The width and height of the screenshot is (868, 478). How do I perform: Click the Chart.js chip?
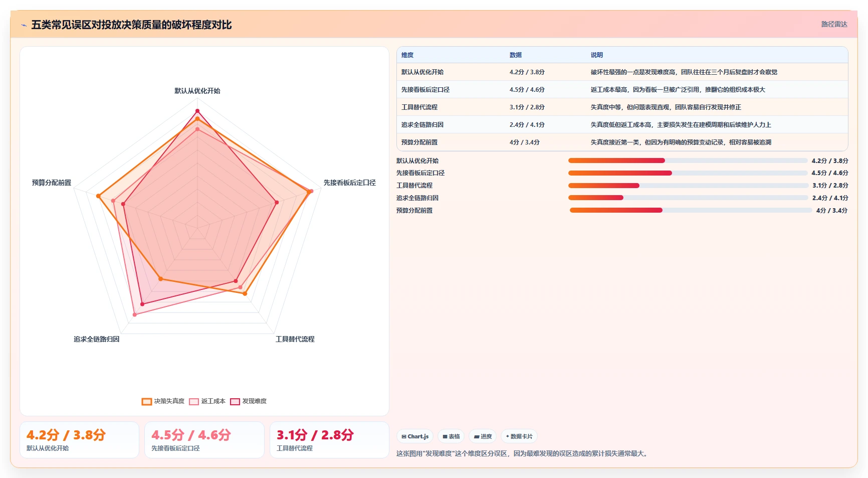[x=415, y=436]
